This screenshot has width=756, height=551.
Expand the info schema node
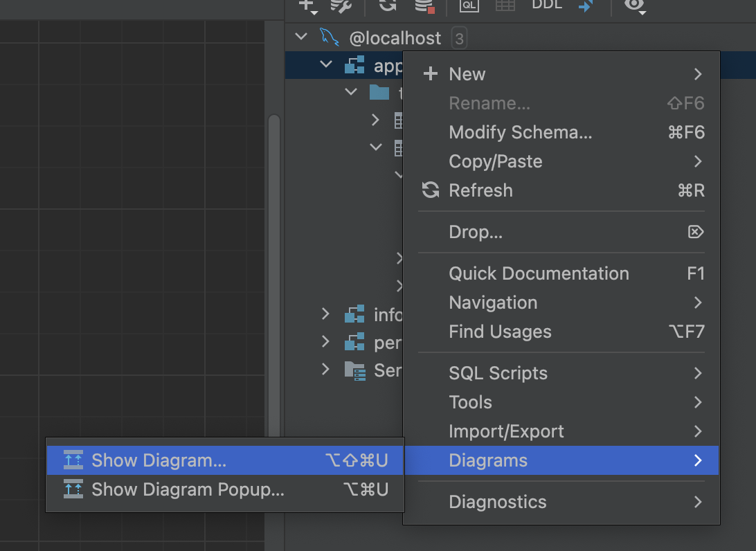tap(325, 314)
